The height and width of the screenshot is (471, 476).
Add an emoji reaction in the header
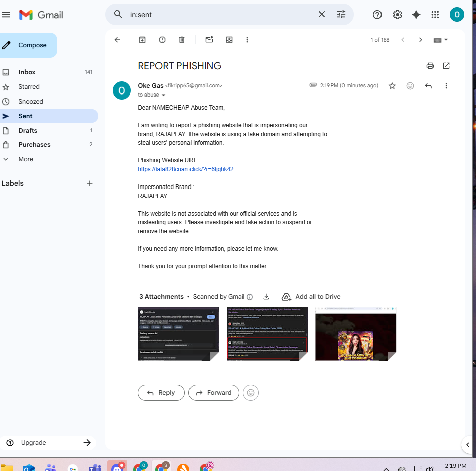point(410,86)
